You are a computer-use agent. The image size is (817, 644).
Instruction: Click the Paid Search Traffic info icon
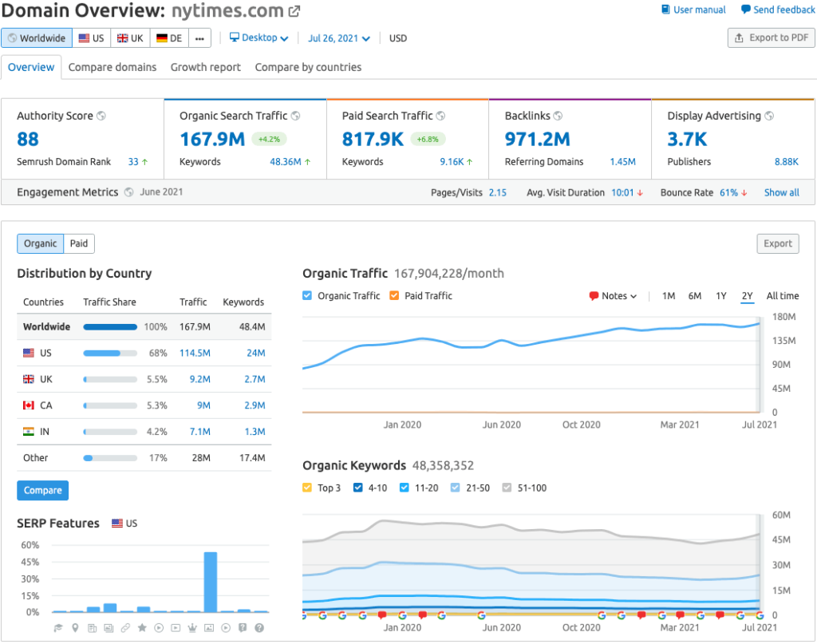[x=440, y=116]
